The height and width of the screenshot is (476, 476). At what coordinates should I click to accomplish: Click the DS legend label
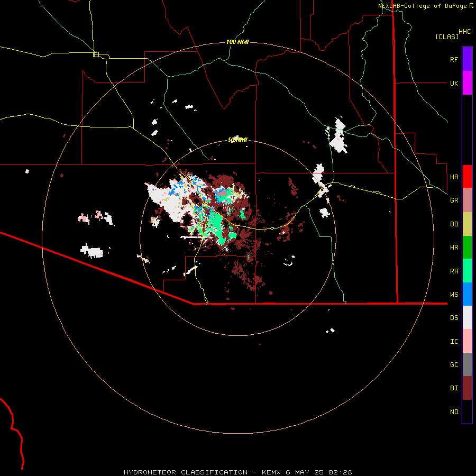(454, 318)
